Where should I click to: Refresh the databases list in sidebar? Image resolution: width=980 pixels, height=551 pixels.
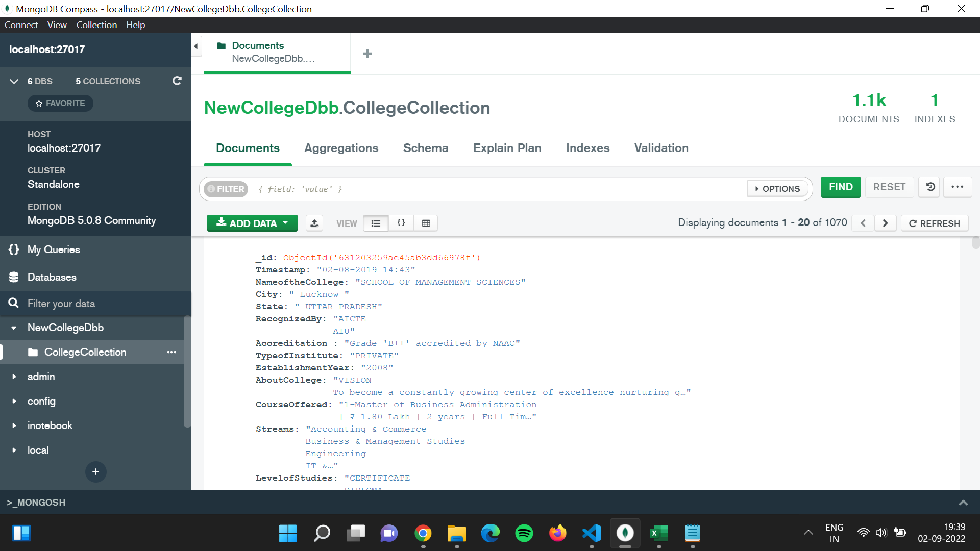click(x=177, y=81)
